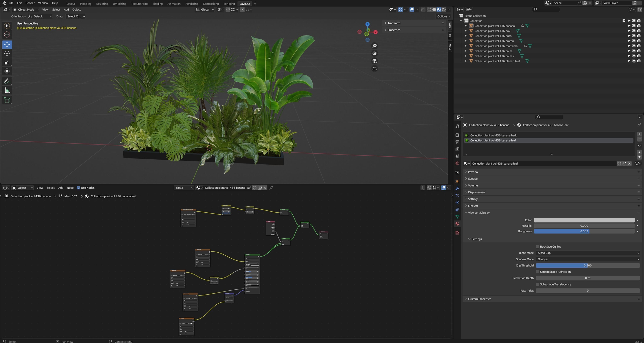Image resolution: width=644 pixels, height=343 pixels.
Task: Open the viewport Options button
Action: [x=444, y=16]
